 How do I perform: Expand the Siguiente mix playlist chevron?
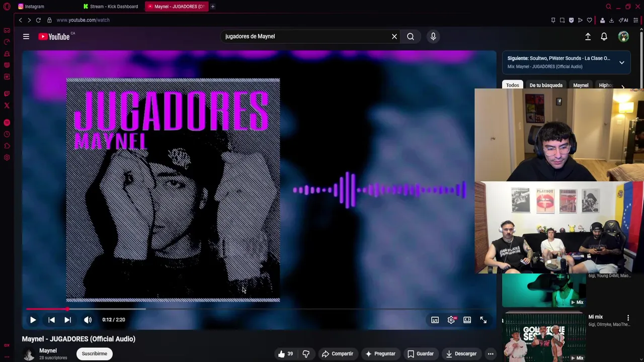pyautogui.click(x=622, y=62)
